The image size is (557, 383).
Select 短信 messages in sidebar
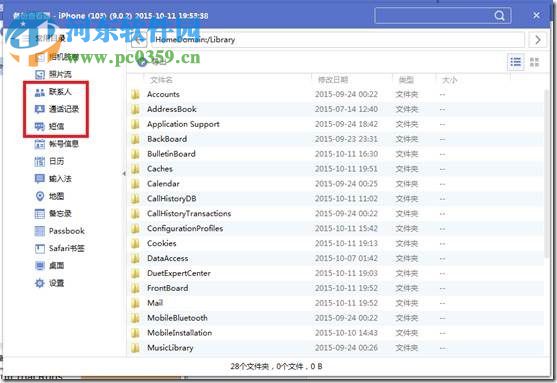[x=50, y=126]
